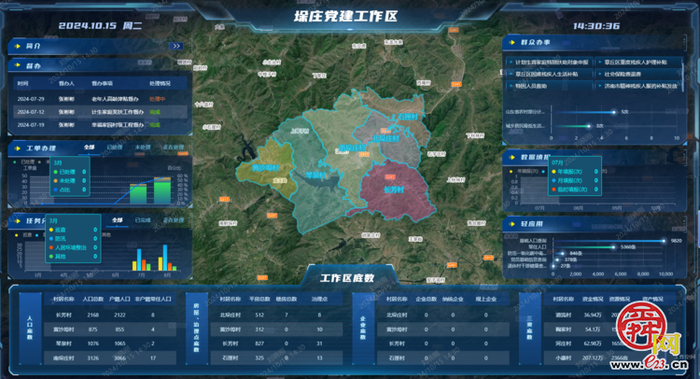Screen dimensions: 700x379
Task: Click the yellow arrow icon beside 轻应用
Action: click(x=512, y=224)
